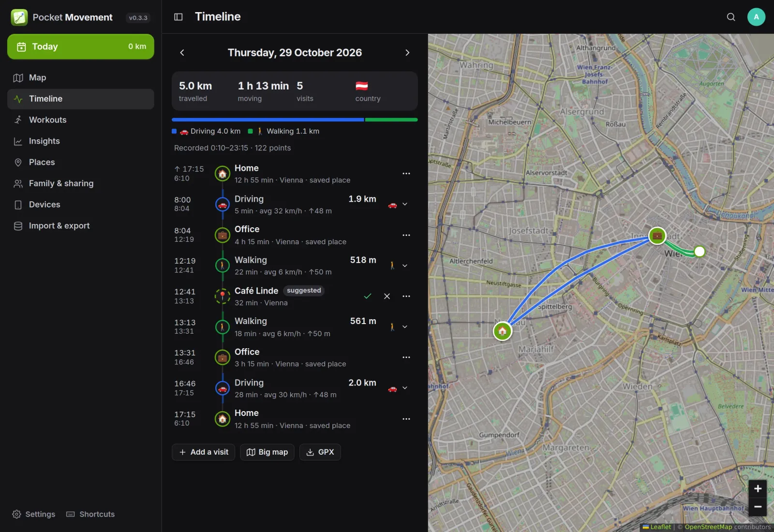Open the Devices page
Viewport: 774px width, 532px height.
(81, 205)
